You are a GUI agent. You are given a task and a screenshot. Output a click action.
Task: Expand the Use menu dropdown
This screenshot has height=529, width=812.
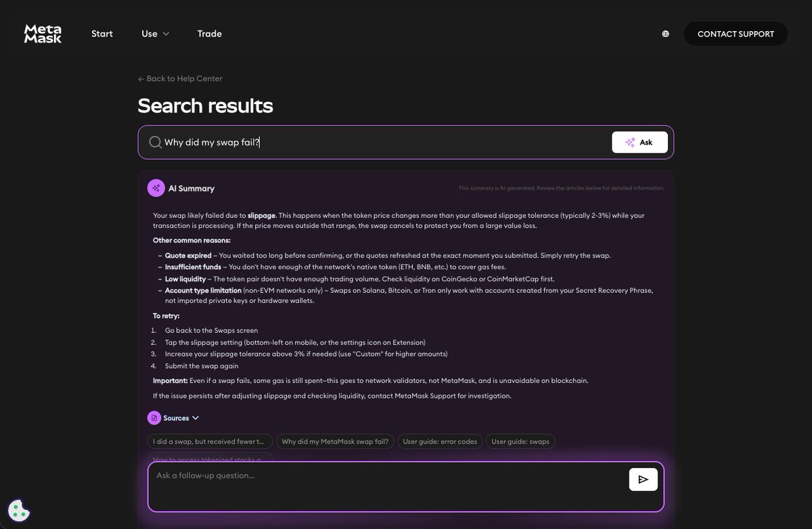156,34
